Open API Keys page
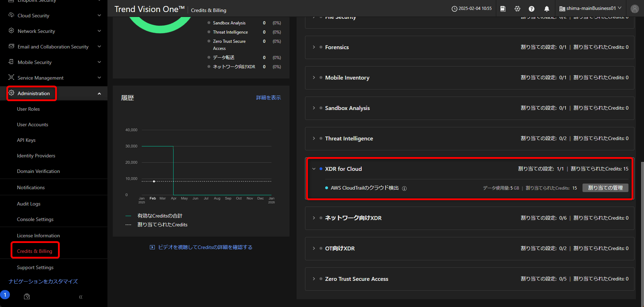This screenshot has width=644, height=307. [26, 140]
